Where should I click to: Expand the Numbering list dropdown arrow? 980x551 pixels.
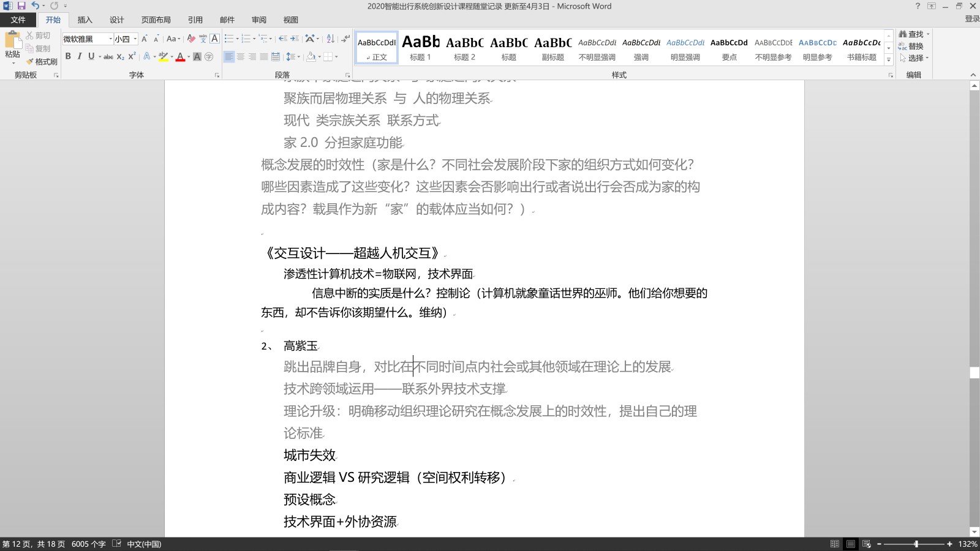pos(255,39)
